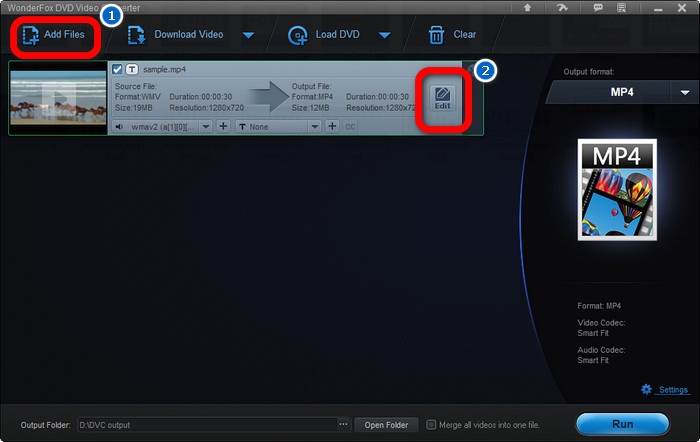The width and height of the screenshot is (700, 442).
Task: Enable Merge all videos into one file
Action: tap(431, 425)
